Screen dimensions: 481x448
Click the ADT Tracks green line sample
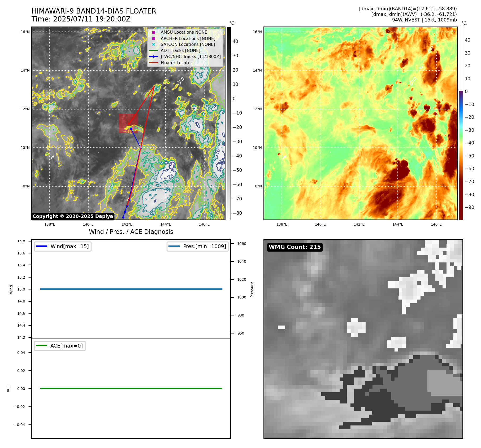(x=153, y=50)
